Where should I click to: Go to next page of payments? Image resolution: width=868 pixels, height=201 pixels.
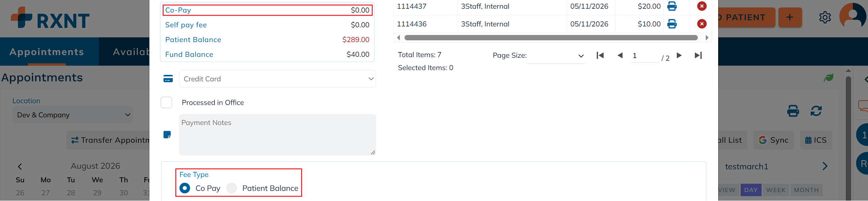click(x=679, y=55)
